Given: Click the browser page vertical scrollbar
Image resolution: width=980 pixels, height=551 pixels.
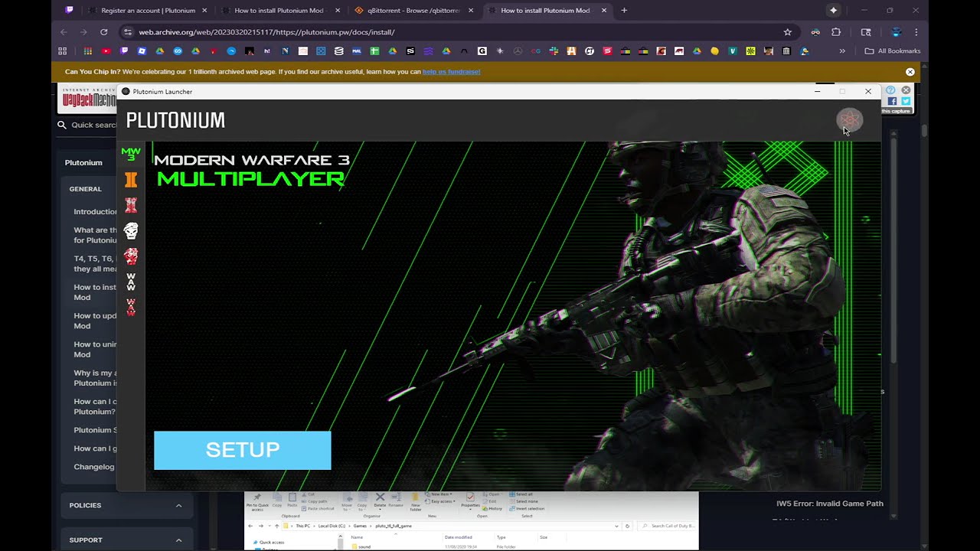Looking at the screenshot, I should click(924, 131).
